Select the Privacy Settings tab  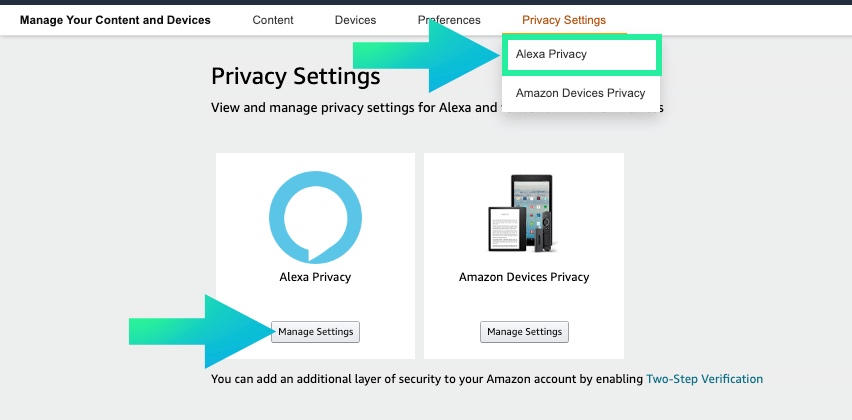click(x=564, y=20)
